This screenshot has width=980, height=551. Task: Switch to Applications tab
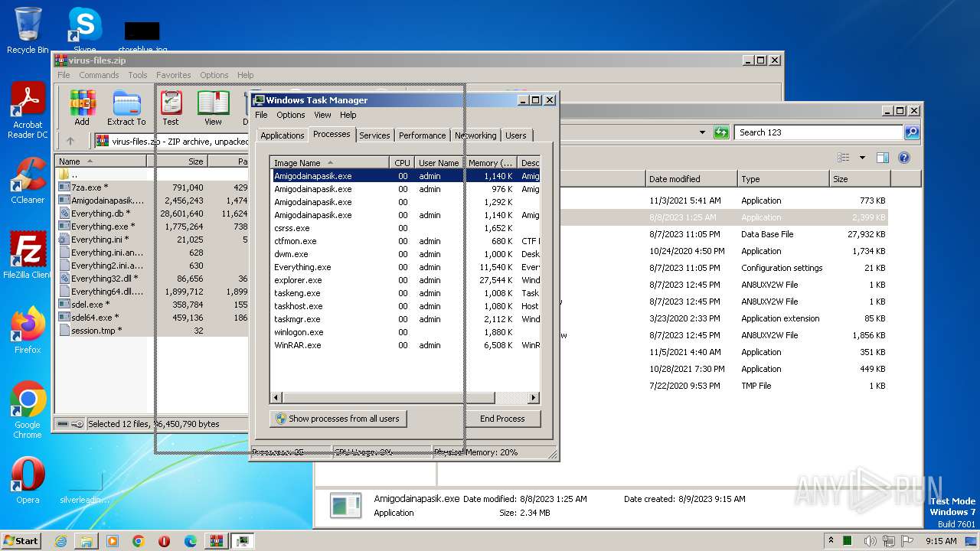click(x=282, y=135)
